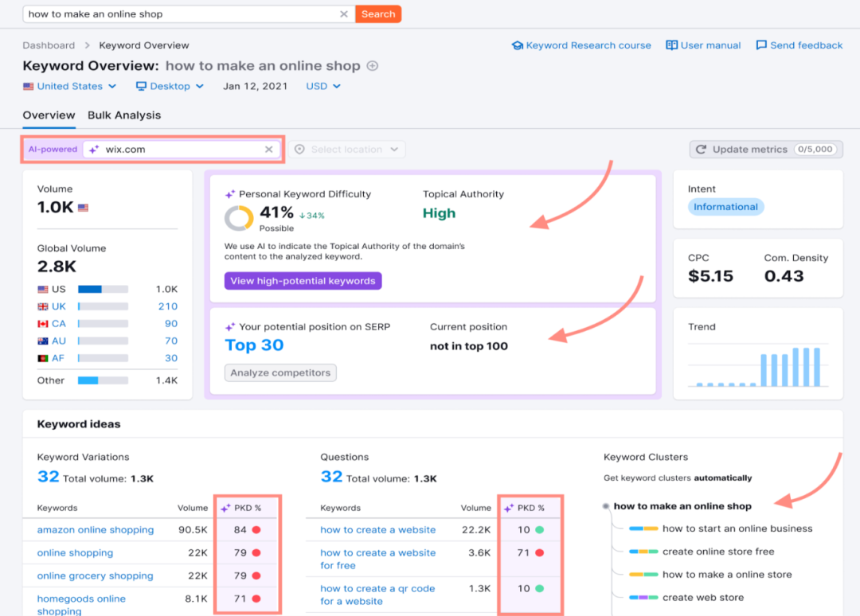Open the Select location dropdown

[346, 150]
